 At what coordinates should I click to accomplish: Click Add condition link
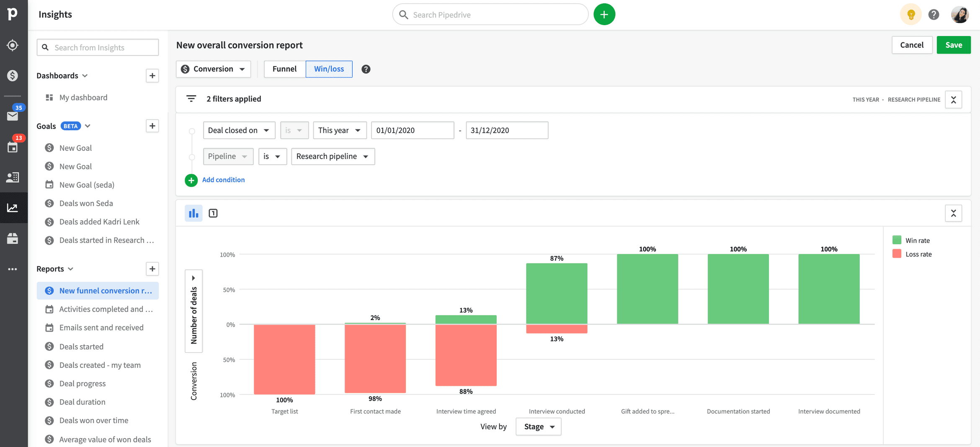coord(223,180)
